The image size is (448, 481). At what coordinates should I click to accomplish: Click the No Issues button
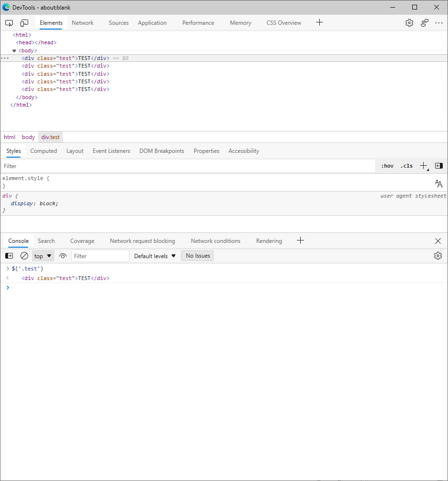tap(198, 256)
